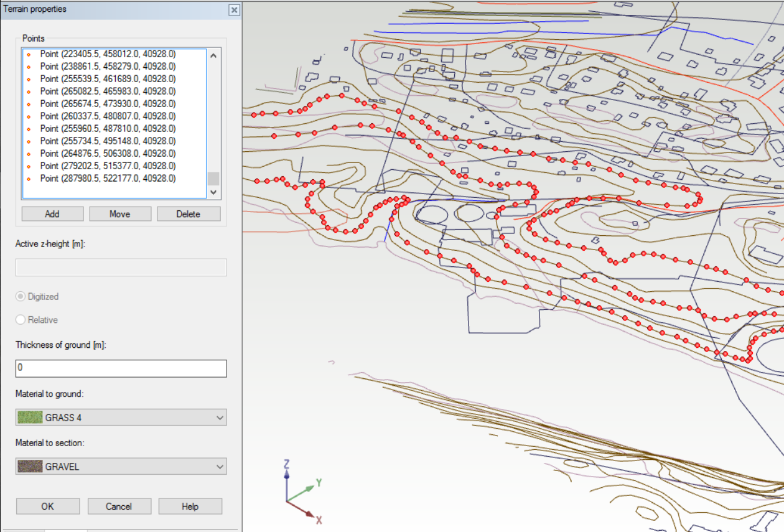Focus the Thickness of ground input field
The width and height of the screenshot is (784, 532).
(121, 368)
